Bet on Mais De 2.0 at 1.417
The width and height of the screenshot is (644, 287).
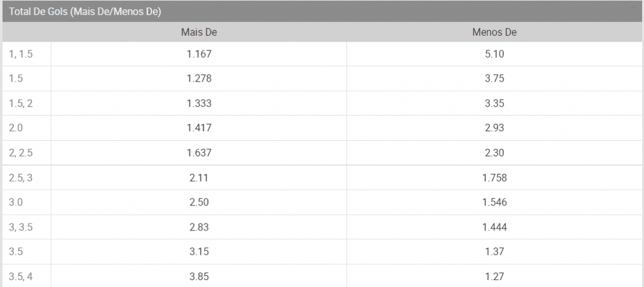pyautogui.click(x=199, y=128)
